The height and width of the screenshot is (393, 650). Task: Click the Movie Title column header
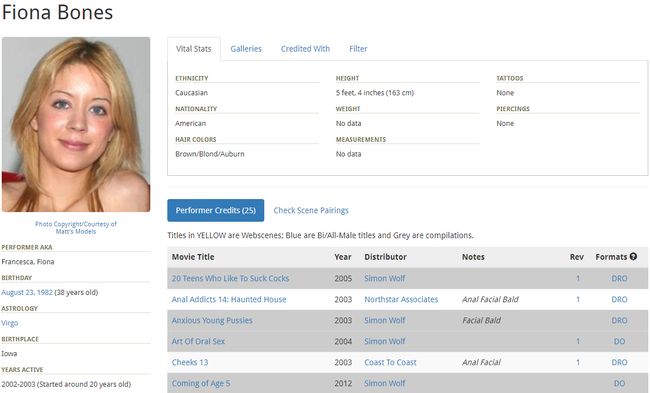[193, 257]
